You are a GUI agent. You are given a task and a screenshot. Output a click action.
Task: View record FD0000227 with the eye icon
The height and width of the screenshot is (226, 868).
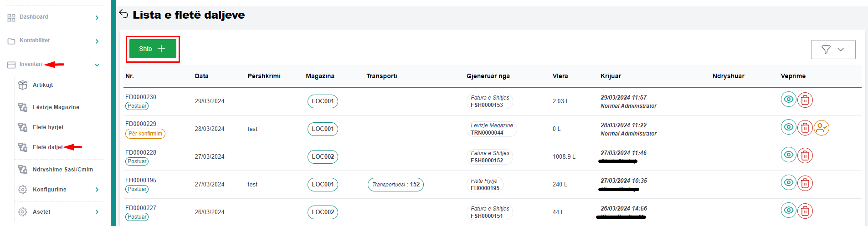[788, 211]
